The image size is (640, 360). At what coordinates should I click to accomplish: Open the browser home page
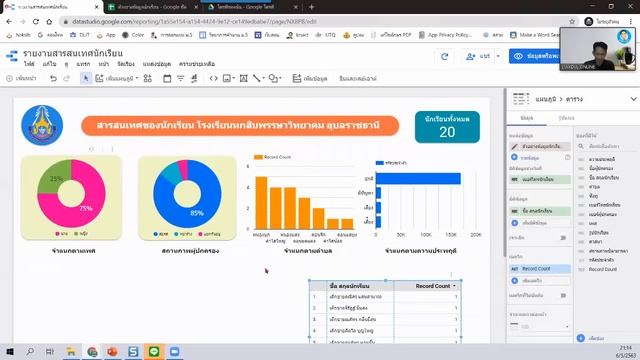(x=49, y=22)
